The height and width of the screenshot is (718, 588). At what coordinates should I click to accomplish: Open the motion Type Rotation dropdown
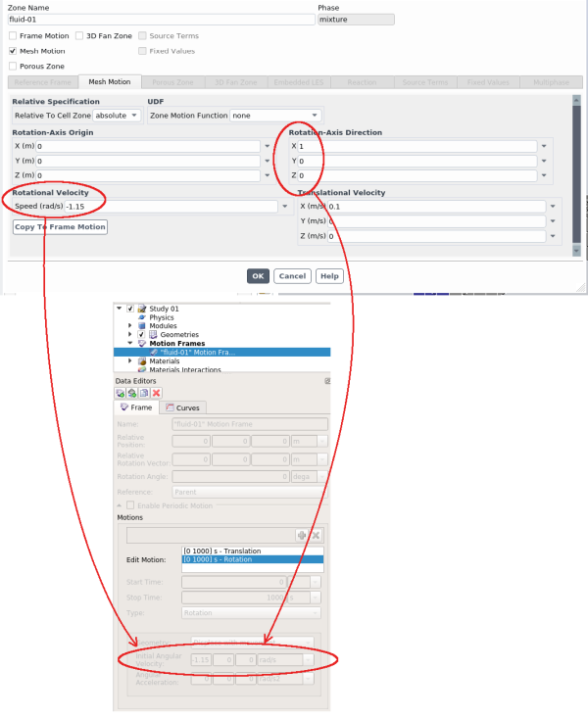click(x=251, y=612)
